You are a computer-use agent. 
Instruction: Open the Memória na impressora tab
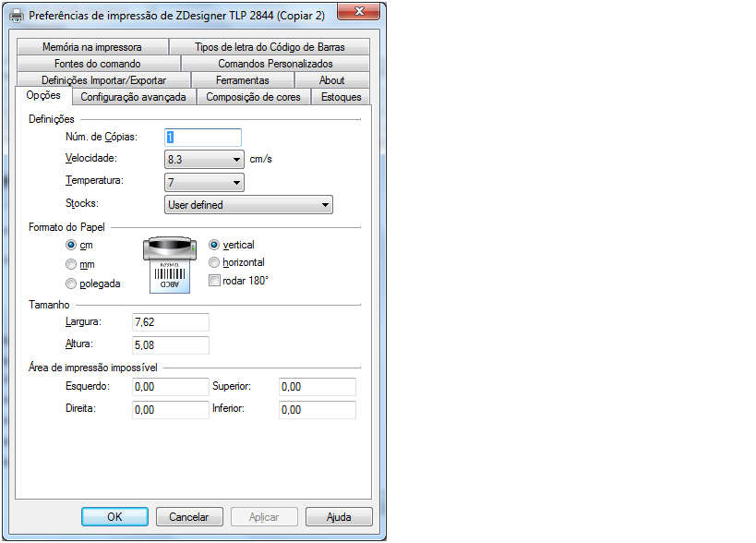(x=92, y=47)
